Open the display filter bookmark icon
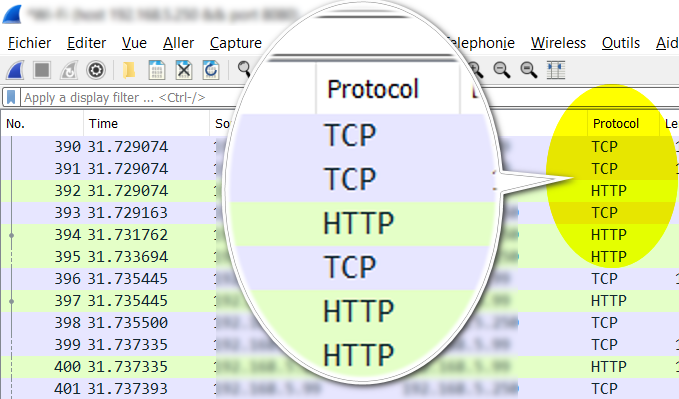This screenshot has width=679, height=399. [x=11, y=97]
